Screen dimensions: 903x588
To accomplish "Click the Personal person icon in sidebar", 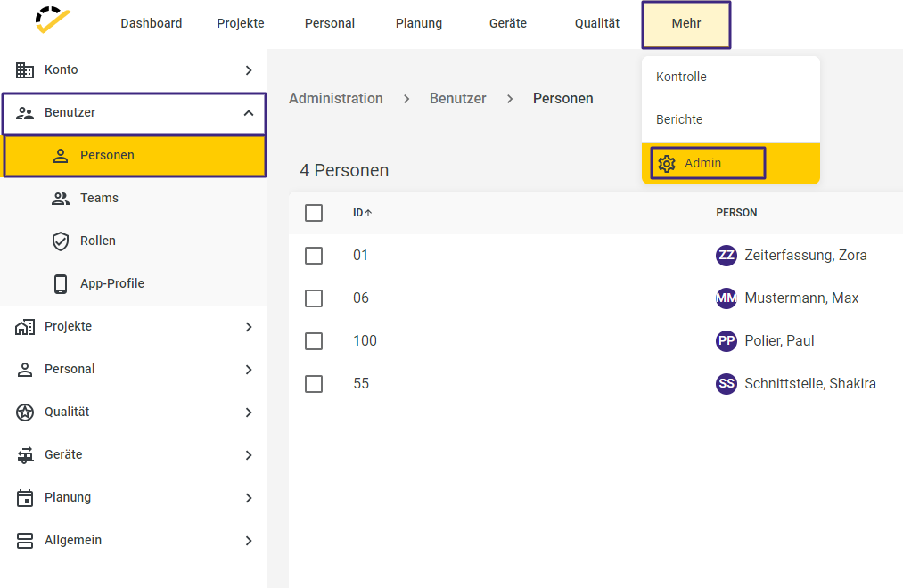I will 25,370.
